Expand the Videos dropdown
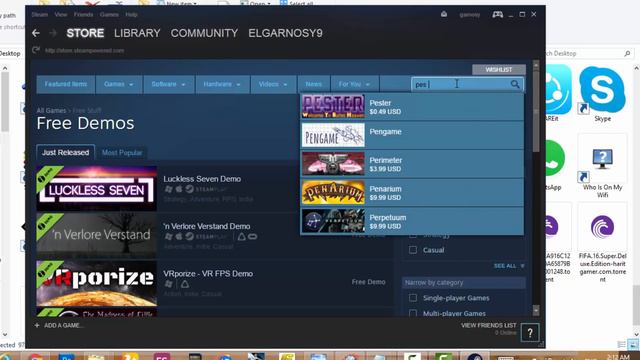The image size is (640, 360). click(273, 84)
